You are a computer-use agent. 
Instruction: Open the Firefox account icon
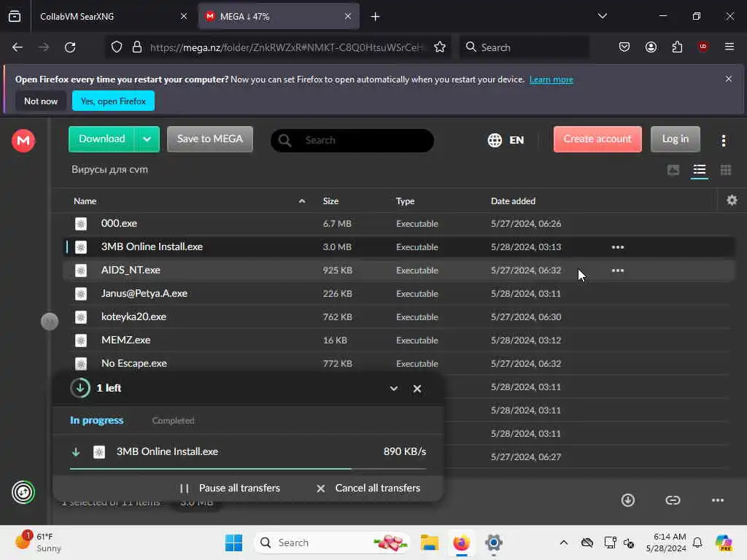(651, 47)
